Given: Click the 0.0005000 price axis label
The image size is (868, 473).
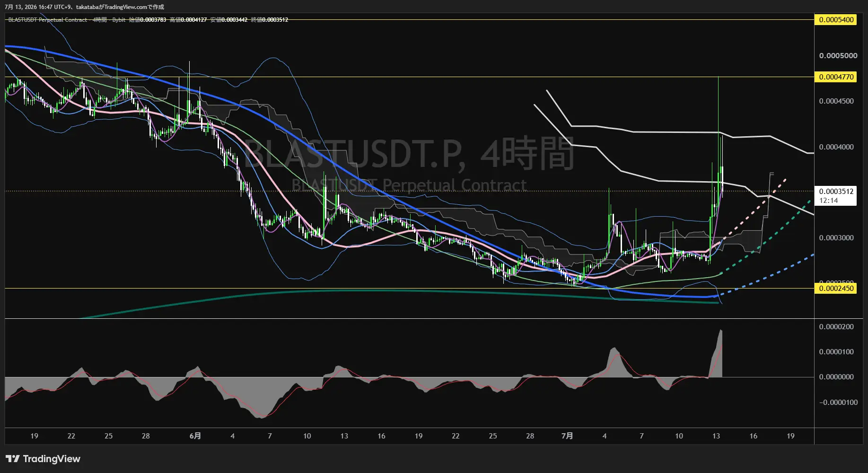Looking at the screenshot, I should (x=838, y=56).
